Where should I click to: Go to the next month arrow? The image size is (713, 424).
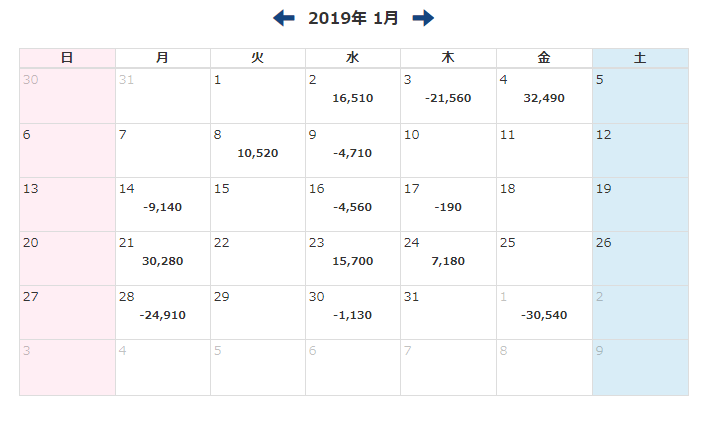pos(423,18)
